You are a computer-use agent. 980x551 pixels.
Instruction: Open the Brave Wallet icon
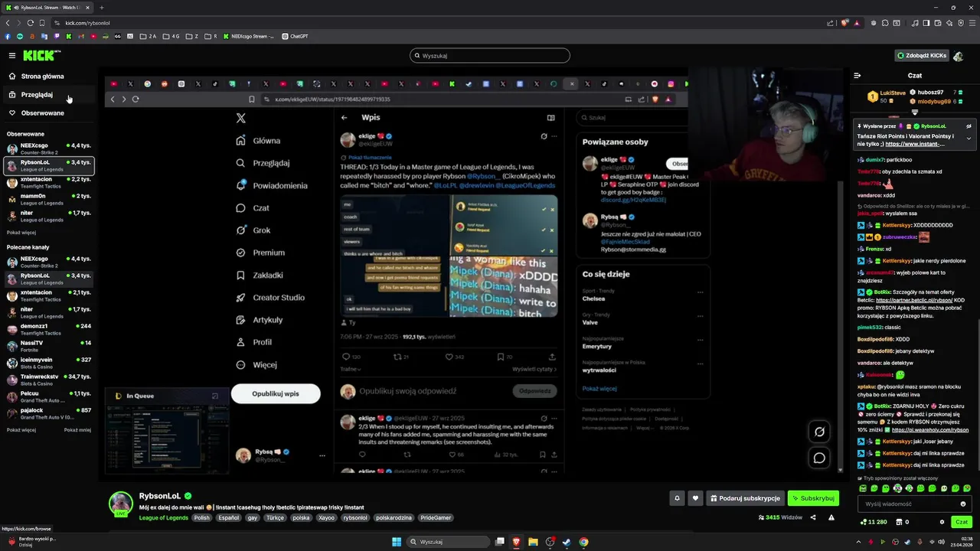pyautogui.click(x=938, y=23)
